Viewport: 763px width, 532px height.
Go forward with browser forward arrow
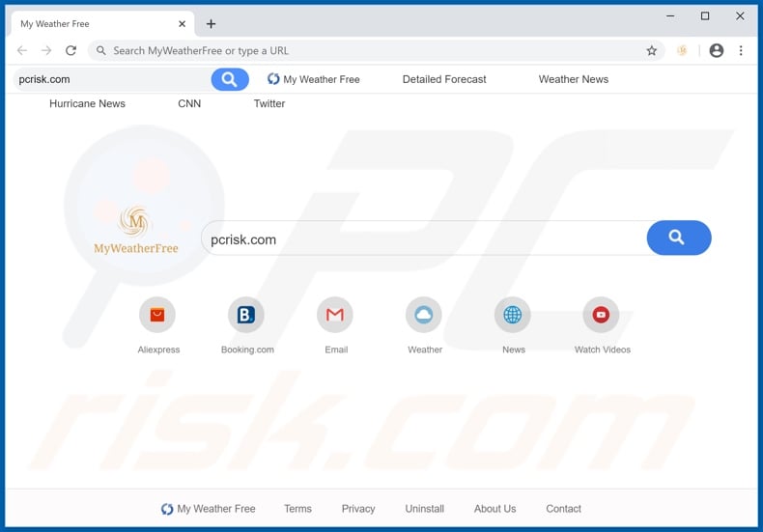46,50
